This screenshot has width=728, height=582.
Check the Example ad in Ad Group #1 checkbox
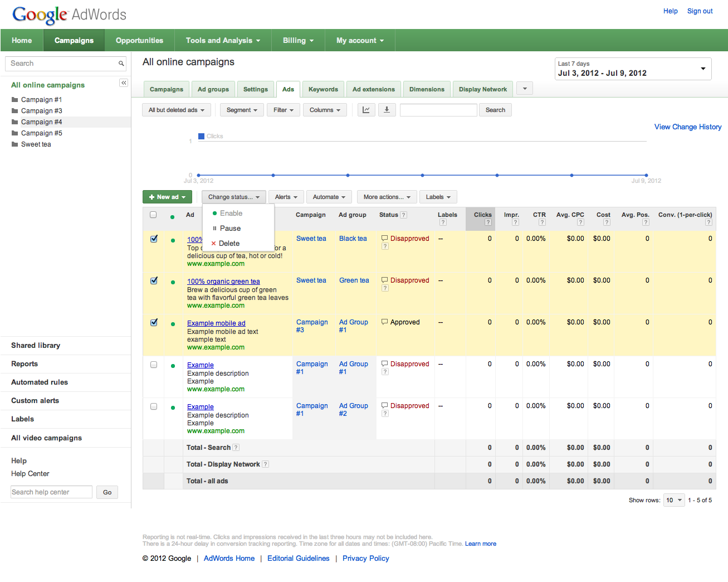[154, 365]
